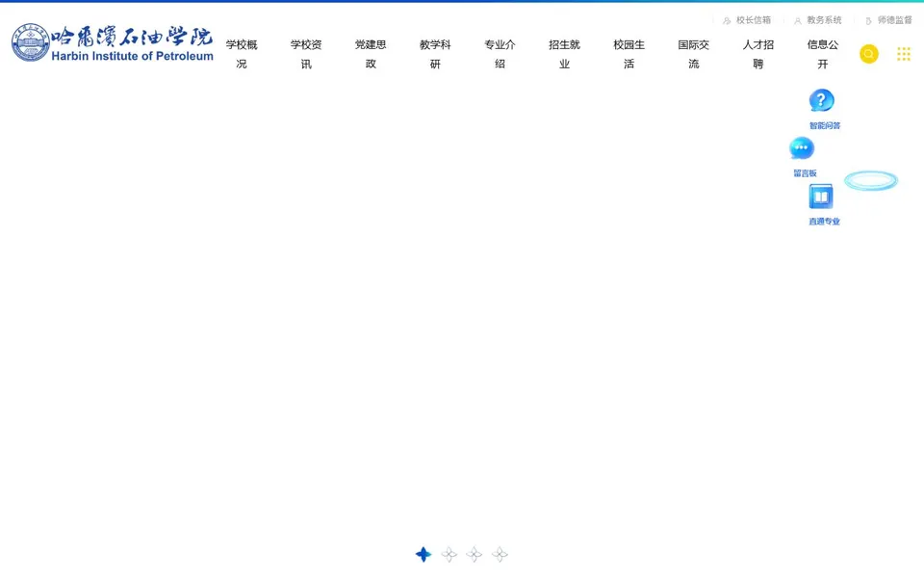Jump to the fourth carousel slide indicator
The image size is (924, 578).
(x=500, y=555)
